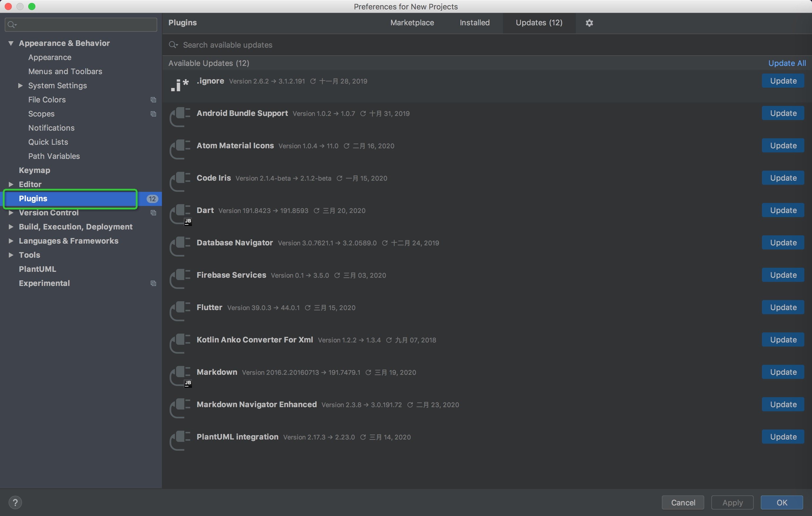Viewport: 812px width, 516px height.
Task: Update the Kotlin Anko Converter For Xml plugin
Action: pyautogui.click(x=783, y=340)
